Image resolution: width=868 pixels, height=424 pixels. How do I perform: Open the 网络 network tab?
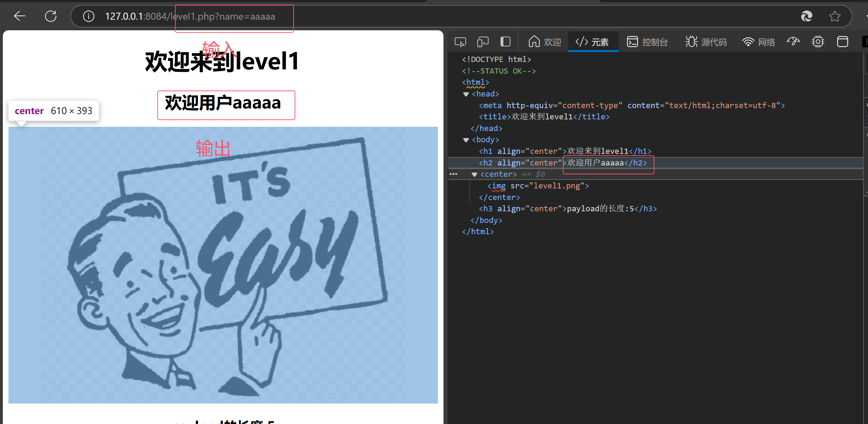click(759, 42)
